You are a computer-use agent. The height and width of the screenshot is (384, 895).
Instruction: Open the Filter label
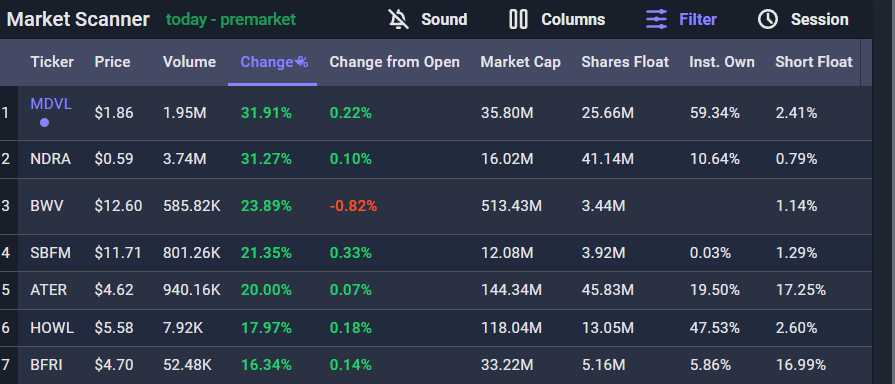[698, 19]
